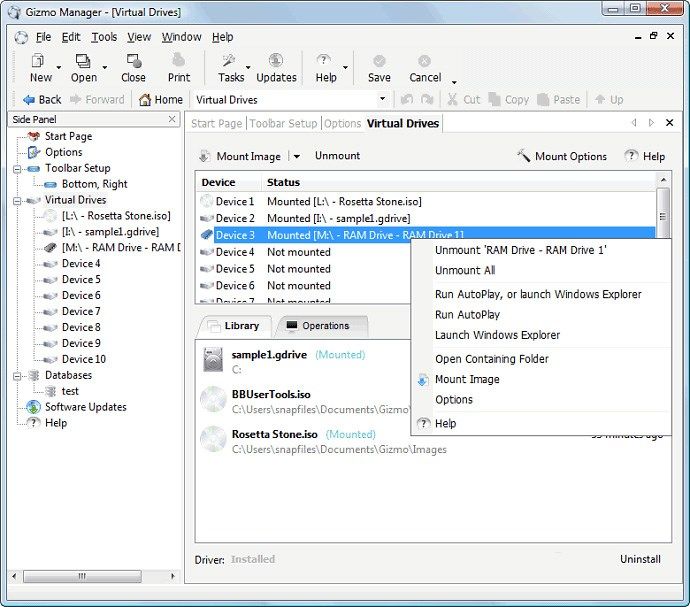Image resolution: width=690 pixels, height=607 pixels.
Task: Switch to the Toolbar Setup tab
Action: (x=283, y=123)
